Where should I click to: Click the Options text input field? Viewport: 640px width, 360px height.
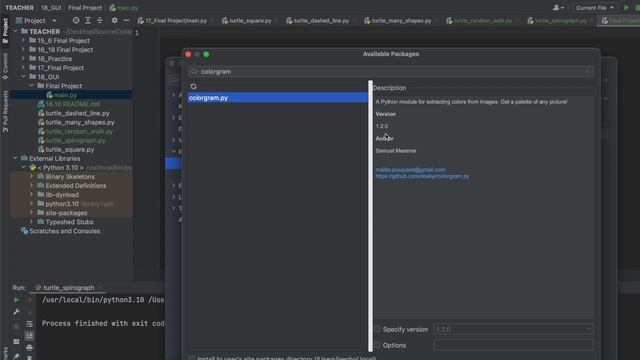[513, 345]
